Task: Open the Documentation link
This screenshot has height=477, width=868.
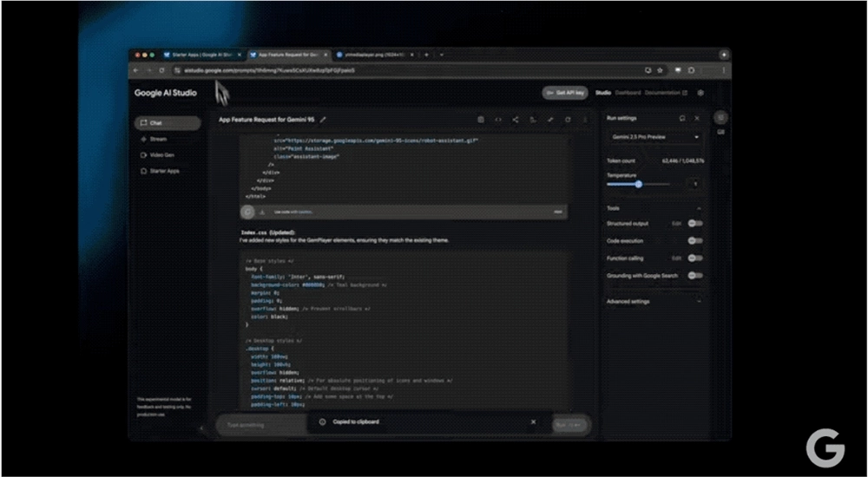Action: pos(666,93)
